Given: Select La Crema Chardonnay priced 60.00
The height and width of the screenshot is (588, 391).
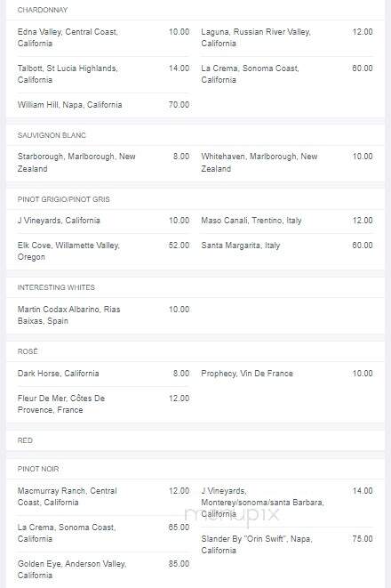Looking at the screenshot, I should pyautogui.click(x=287, y=74).
